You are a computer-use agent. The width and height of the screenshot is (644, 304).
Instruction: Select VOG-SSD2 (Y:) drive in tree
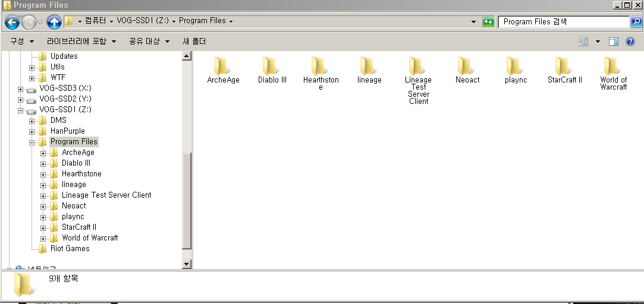65,99
